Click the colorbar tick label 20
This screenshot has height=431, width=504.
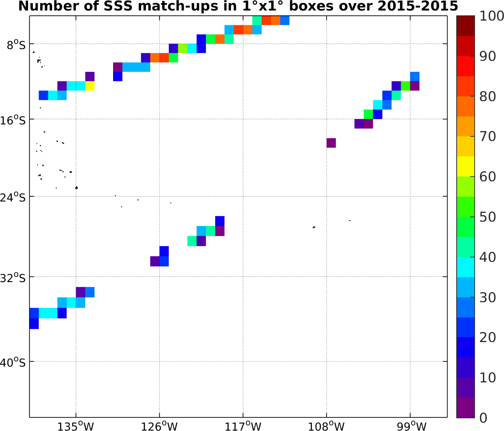coord(488,338)
